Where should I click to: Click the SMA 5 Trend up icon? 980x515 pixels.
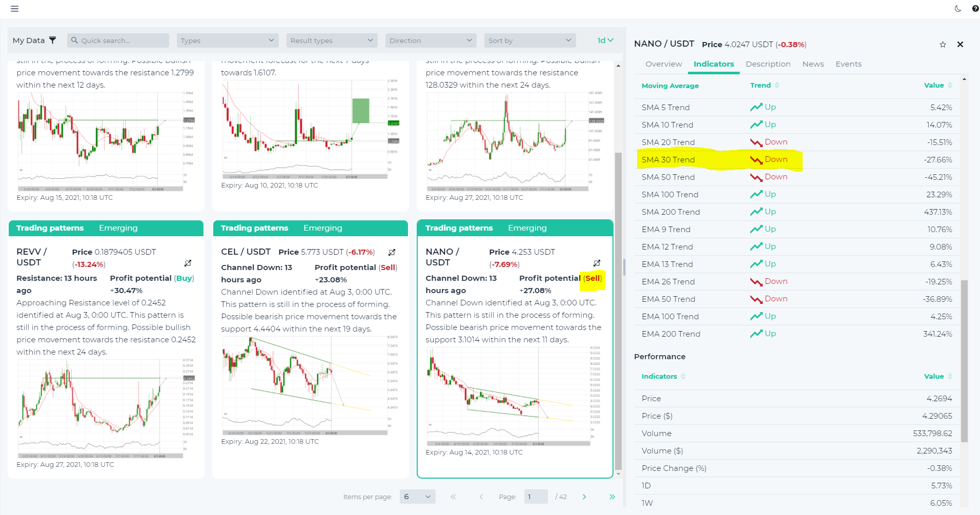click(x=756, y=107)
